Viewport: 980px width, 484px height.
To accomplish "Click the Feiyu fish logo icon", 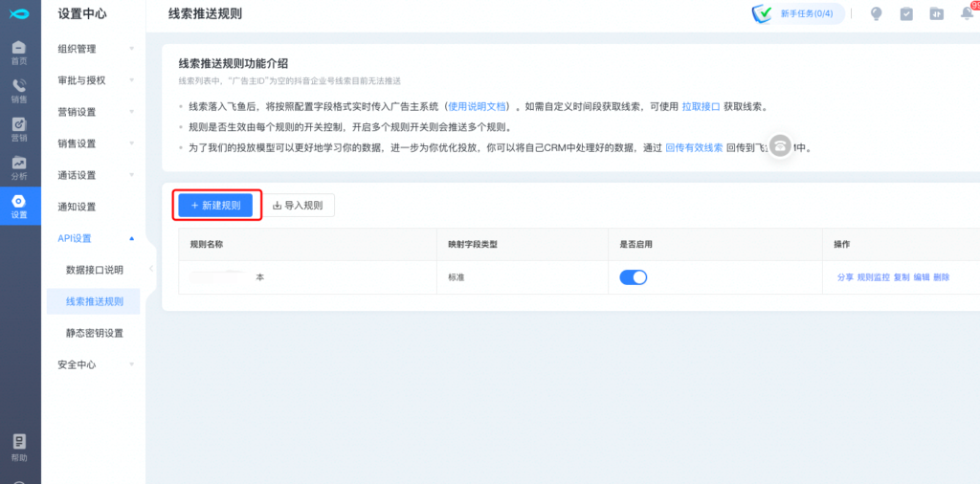I will click(x=19, y=14).
